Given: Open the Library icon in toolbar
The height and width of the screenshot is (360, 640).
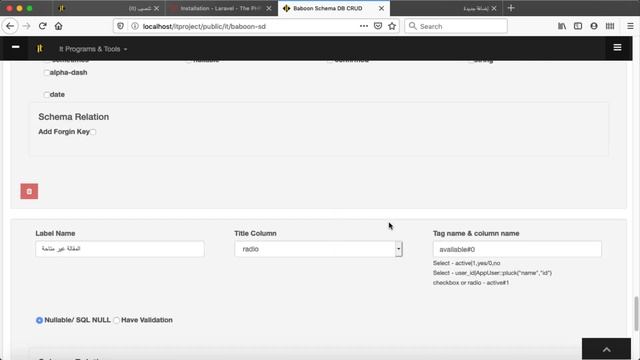Looking at the screenshot, I should (562, 26).
